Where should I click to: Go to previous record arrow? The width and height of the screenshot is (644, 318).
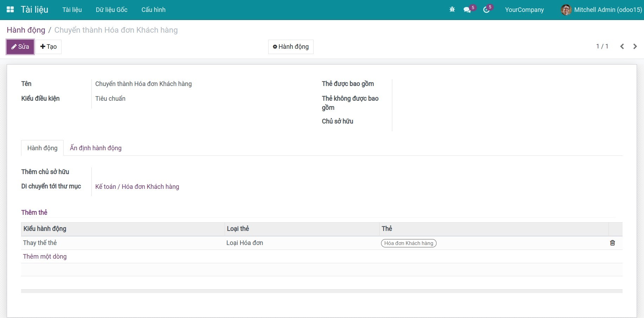coord(622,46)
